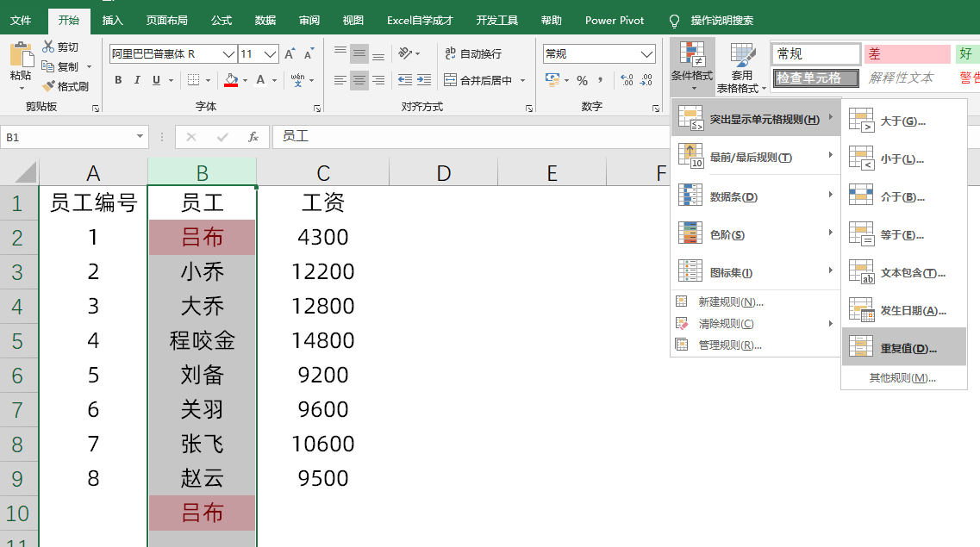
Task: Click the Cut (剪切) scissors icon
Action: tap(48, 47)
